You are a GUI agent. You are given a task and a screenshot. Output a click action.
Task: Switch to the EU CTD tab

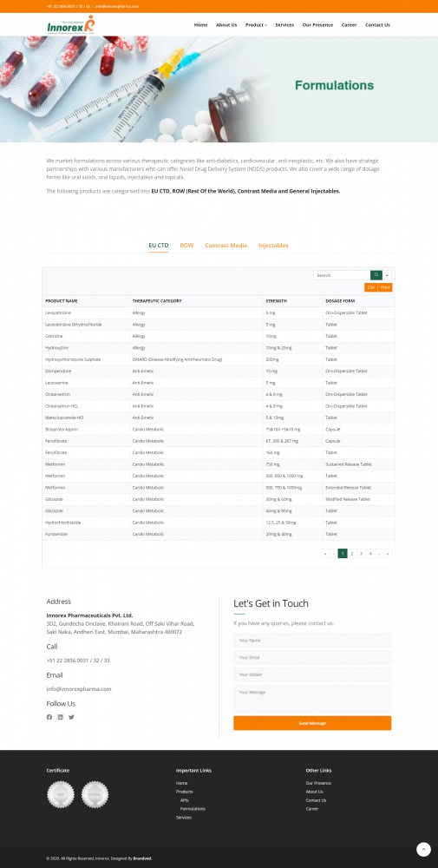pyautogui.click(x=159, y=246)
